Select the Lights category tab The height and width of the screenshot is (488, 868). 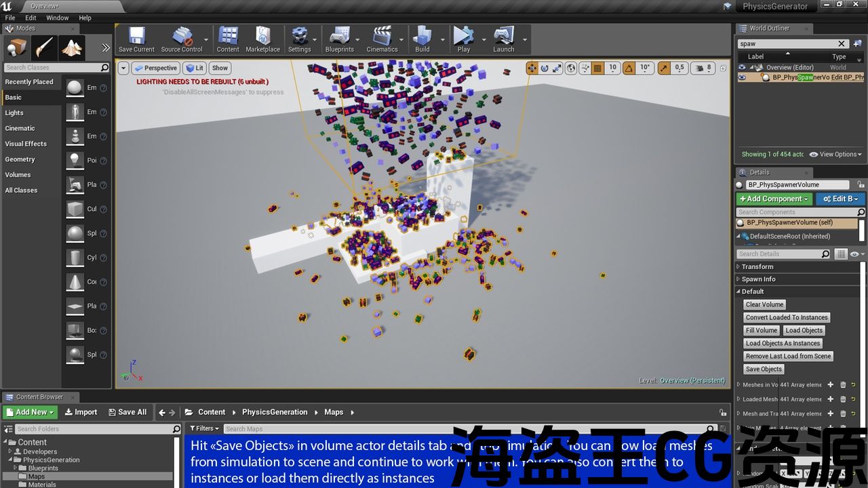[14, 113]
